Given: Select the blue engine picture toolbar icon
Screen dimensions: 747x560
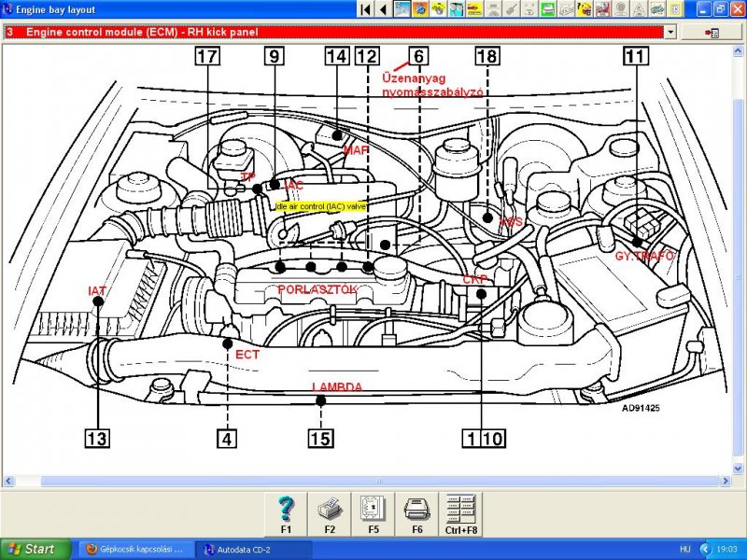Looking at the screenshot, I should 402,9.
